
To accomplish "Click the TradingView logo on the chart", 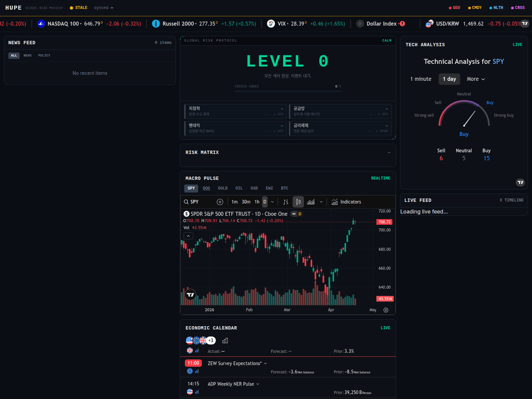I will pos(190,294).
